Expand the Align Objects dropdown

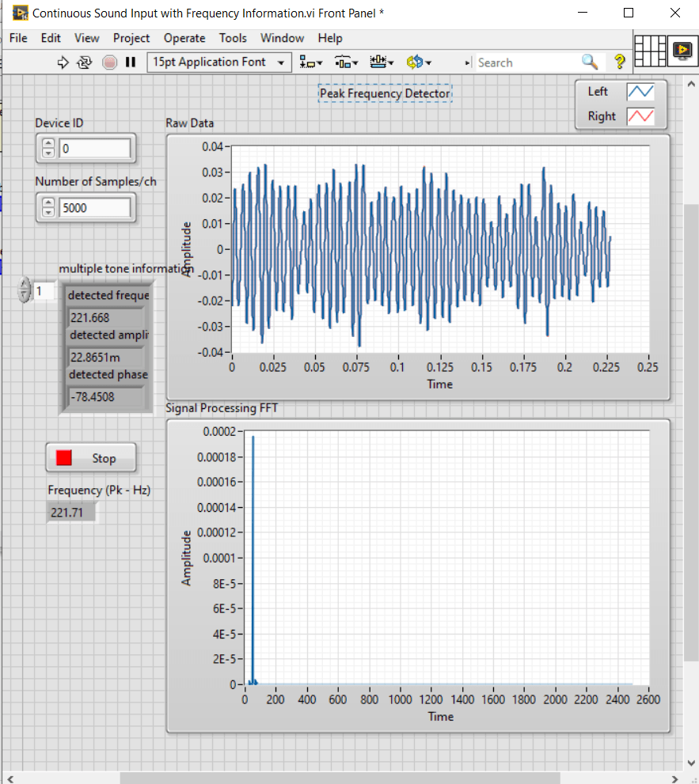(311, 62)
